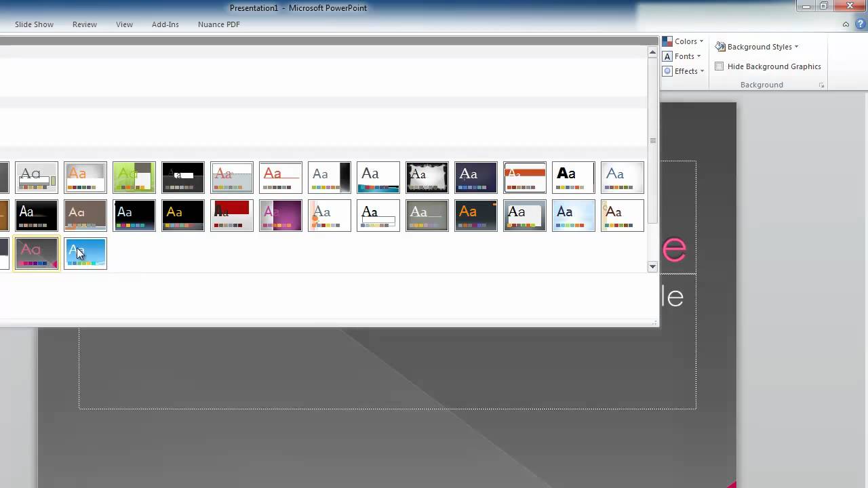Screen dimensions: 868x488
Task: Apply gray theme with underlined white Aa
Action: pos(427,216)
